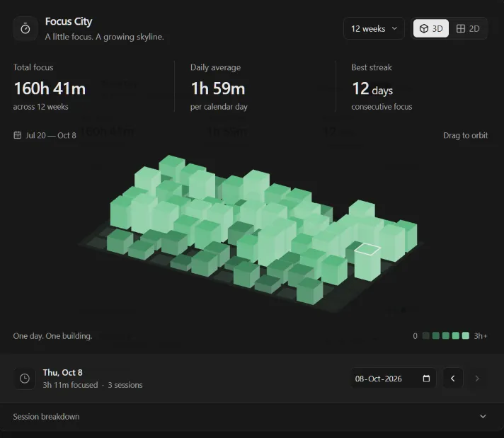The width and height of the screenshot is (504, 438).
Task: Click the One day. One building. caption
Action: pos(52,336)
